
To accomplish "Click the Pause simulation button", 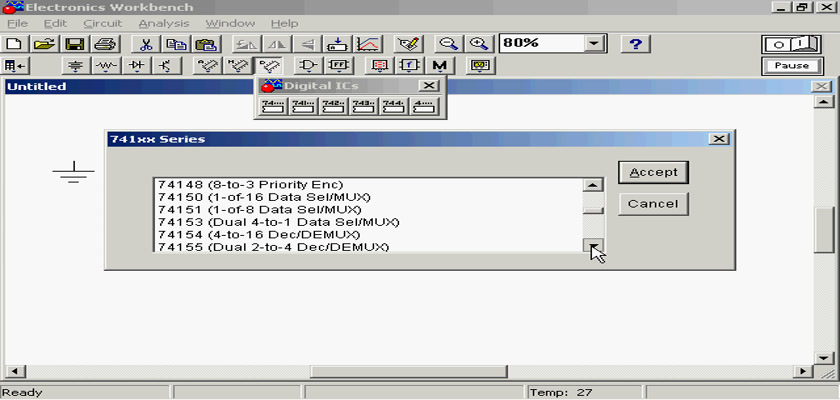I will tap(791, 66).
